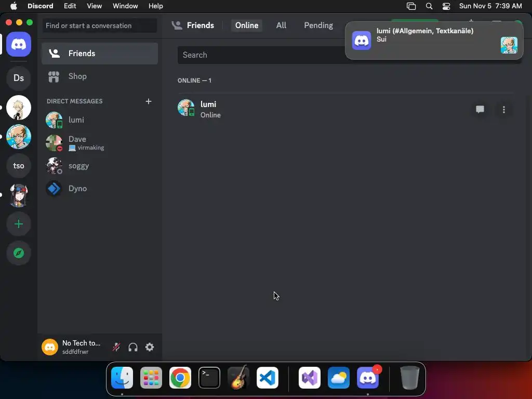
Task: Switch to the Online friends tab
Action: (247, 25)
